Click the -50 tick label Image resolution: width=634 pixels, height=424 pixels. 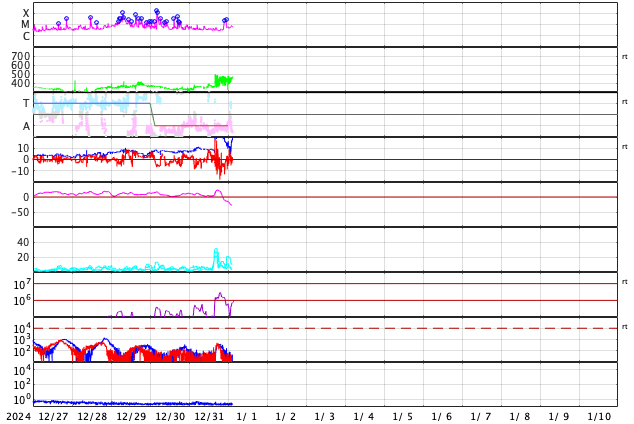click(x=20, y=212)
